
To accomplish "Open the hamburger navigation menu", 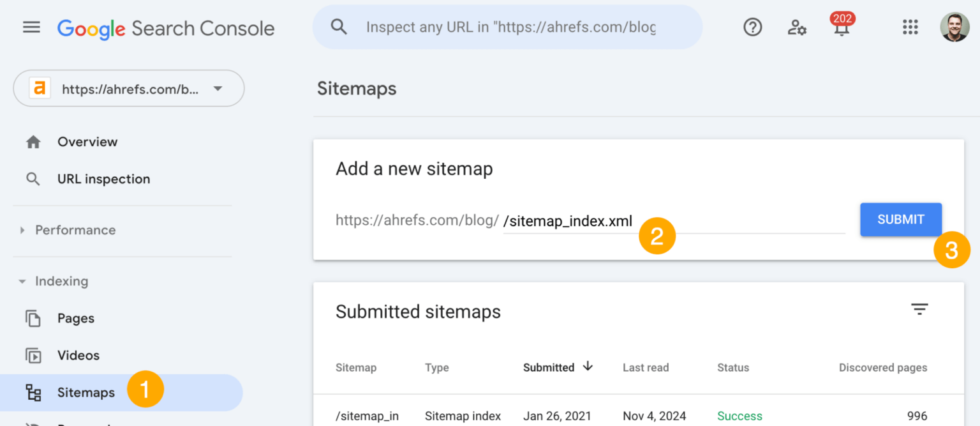I will point(31,27).
